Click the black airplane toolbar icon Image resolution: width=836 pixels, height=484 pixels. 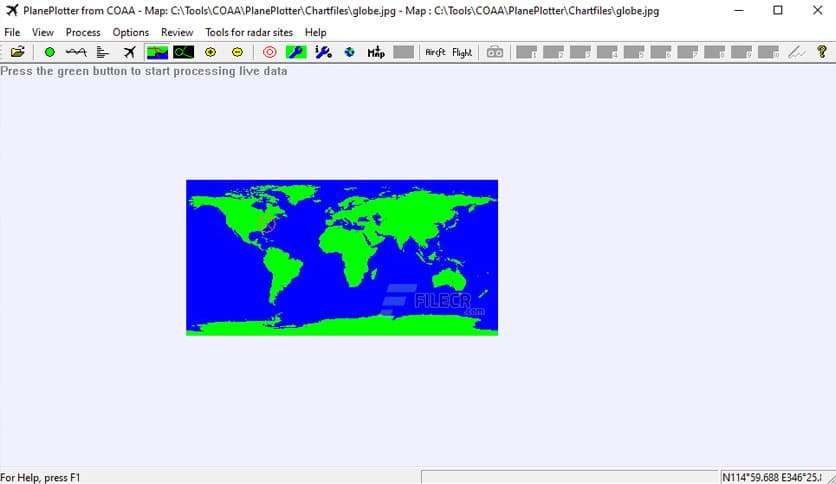(x=130, y=52)
